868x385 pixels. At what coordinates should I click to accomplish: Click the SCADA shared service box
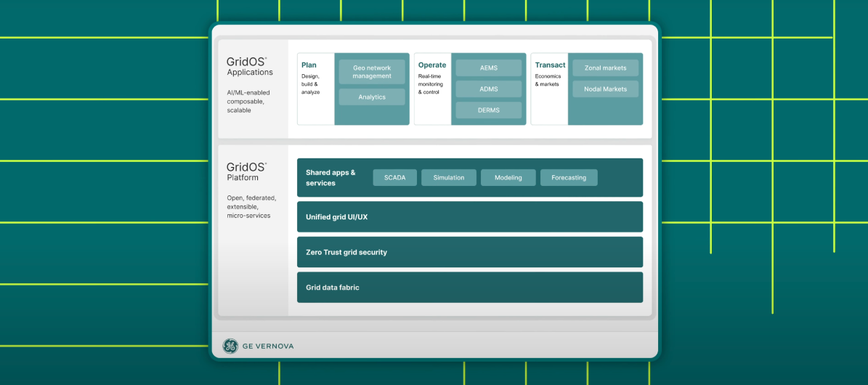tap(394, 178)
